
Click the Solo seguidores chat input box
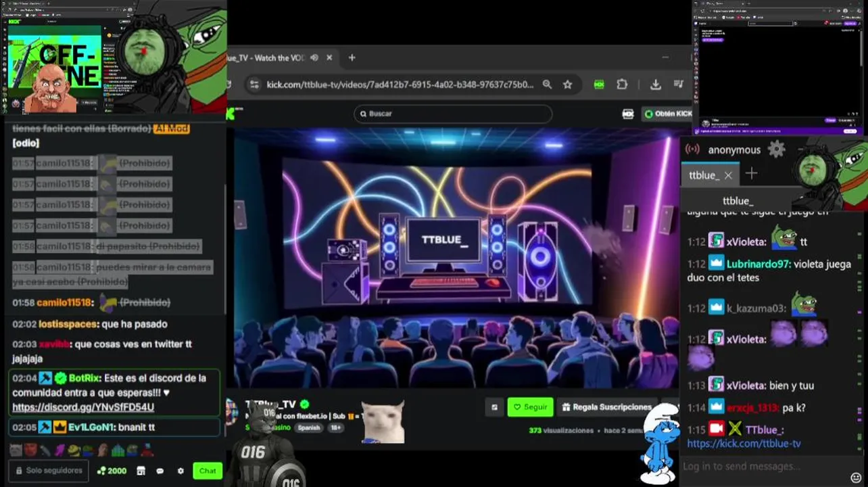click(49, 471)
